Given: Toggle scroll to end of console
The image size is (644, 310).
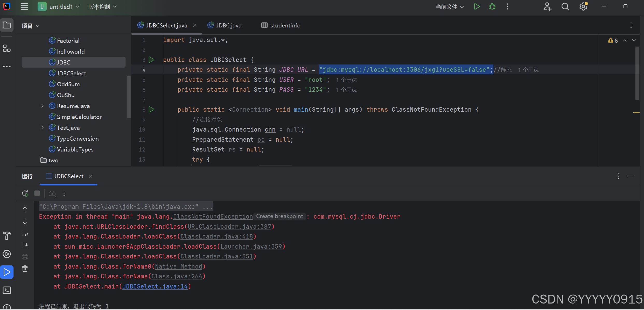Looking at the screenshot, I should 25,245.
